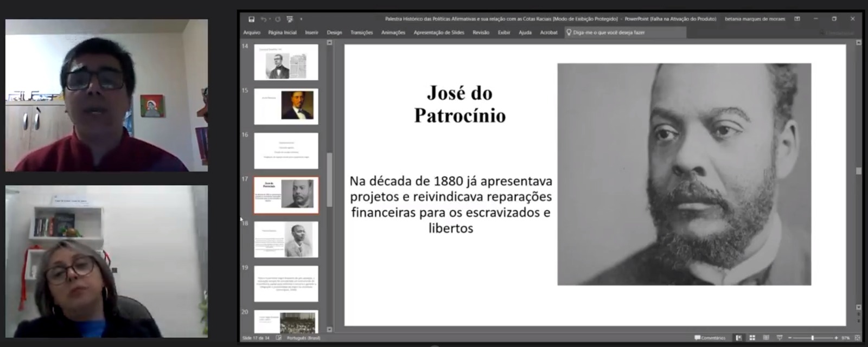Switch to Reading view icon
This screenshot has height=347, width=868.
click(765, 338)
